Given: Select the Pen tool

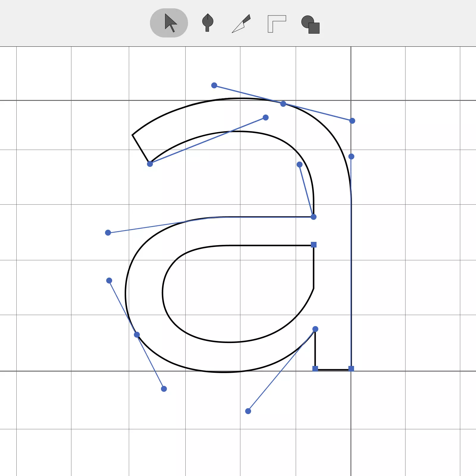Looking at the screenshot, I should [207, 23].
